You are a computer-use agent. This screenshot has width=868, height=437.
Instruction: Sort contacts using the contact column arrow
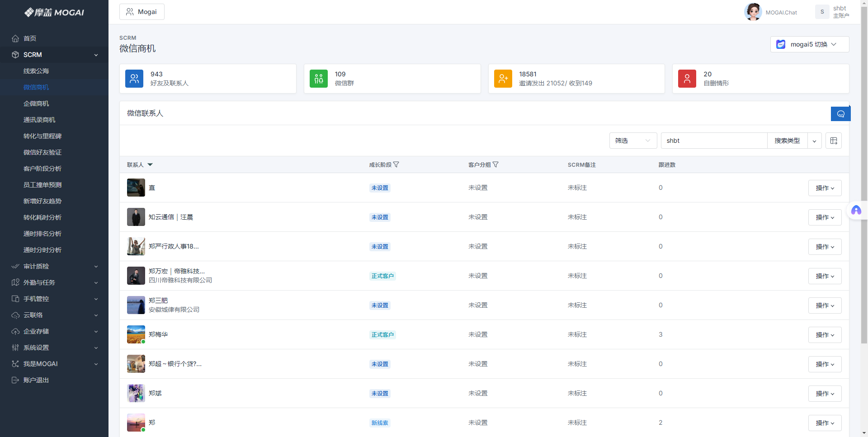point(150,165)
